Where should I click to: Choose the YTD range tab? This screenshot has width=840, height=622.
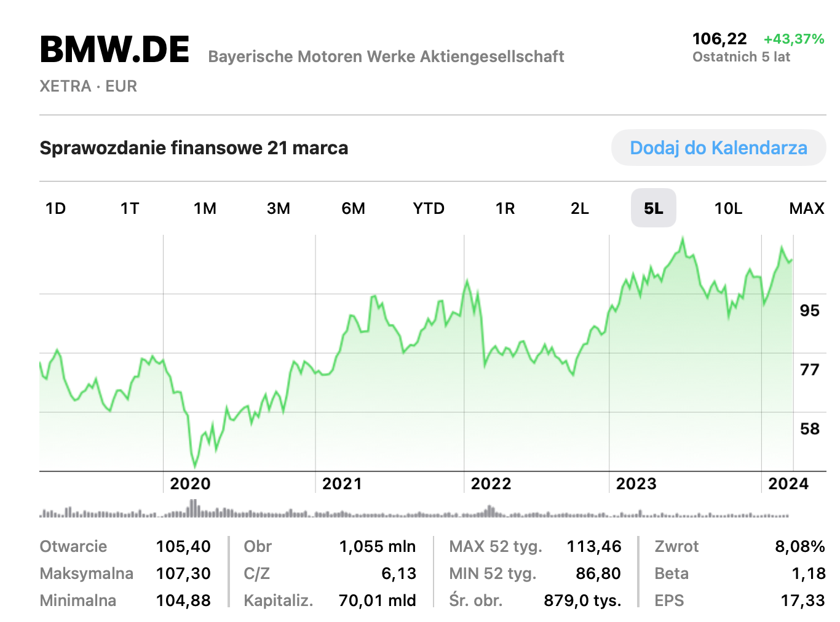pos(429,208)
